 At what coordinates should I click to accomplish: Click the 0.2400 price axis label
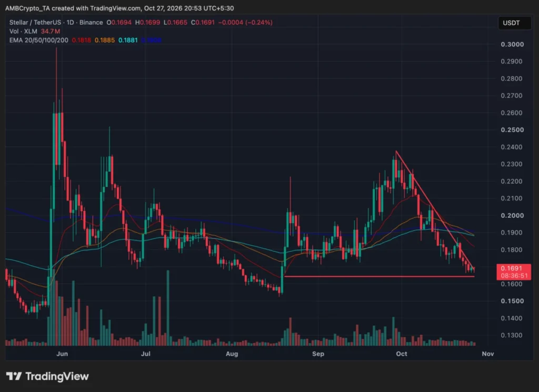512,147
